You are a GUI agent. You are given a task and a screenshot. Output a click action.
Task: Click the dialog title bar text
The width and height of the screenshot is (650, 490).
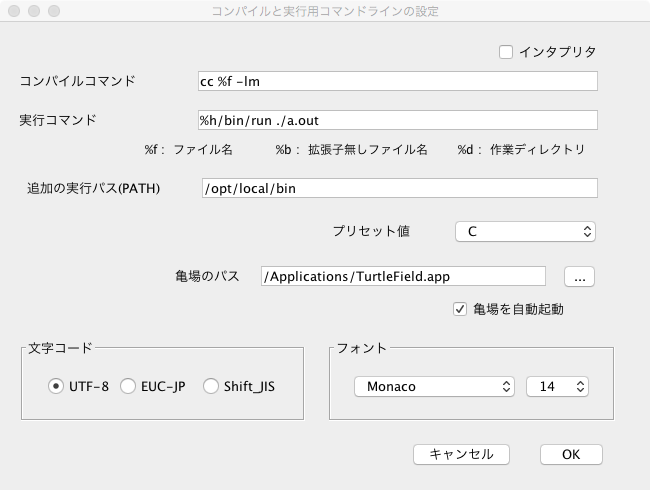pos(325,12)
